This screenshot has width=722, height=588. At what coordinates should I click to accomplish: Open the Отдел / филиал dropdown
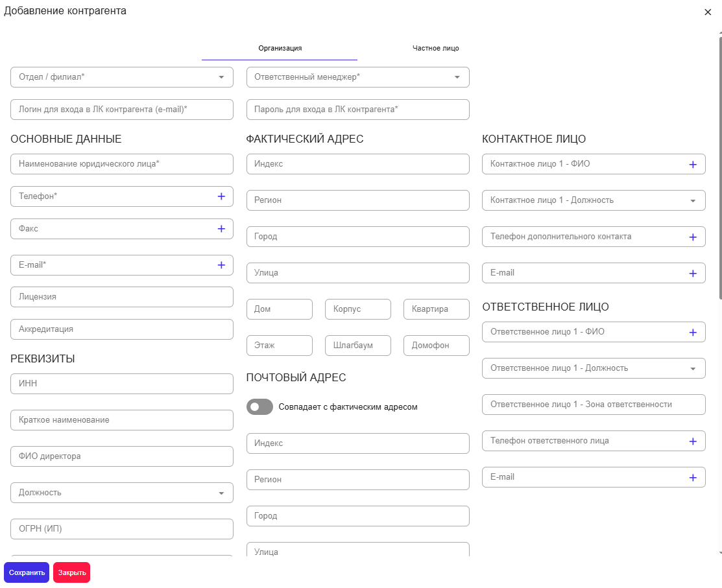[x=121, y=77]
